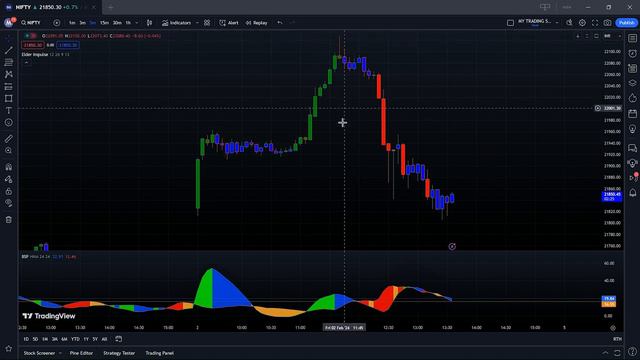Open the forecasting and measurement tools

click(x=9, y=87)
